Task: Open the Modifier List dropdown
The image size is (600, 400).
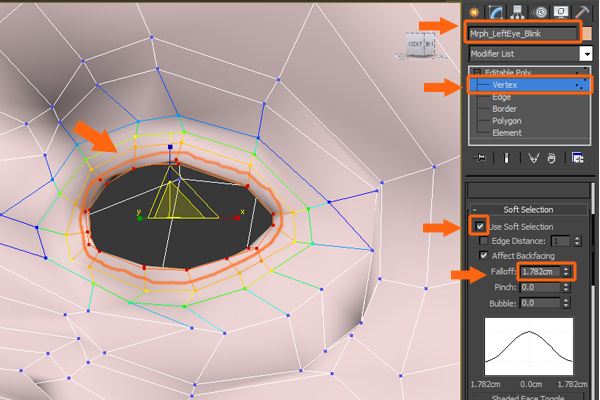Action: pyautogui.click(x=586, y=54)
